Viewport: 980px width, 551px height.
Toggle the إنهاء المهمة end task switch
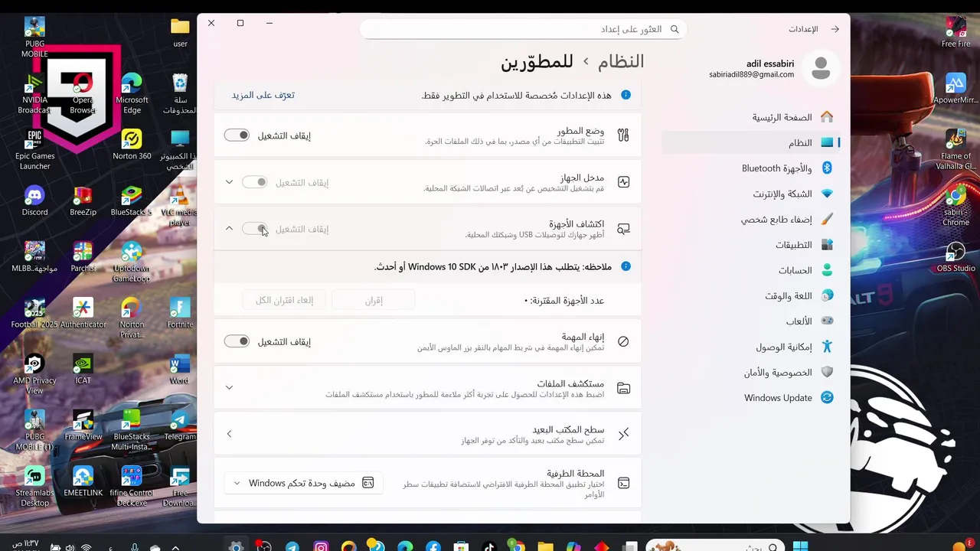(x=237, y=341)
